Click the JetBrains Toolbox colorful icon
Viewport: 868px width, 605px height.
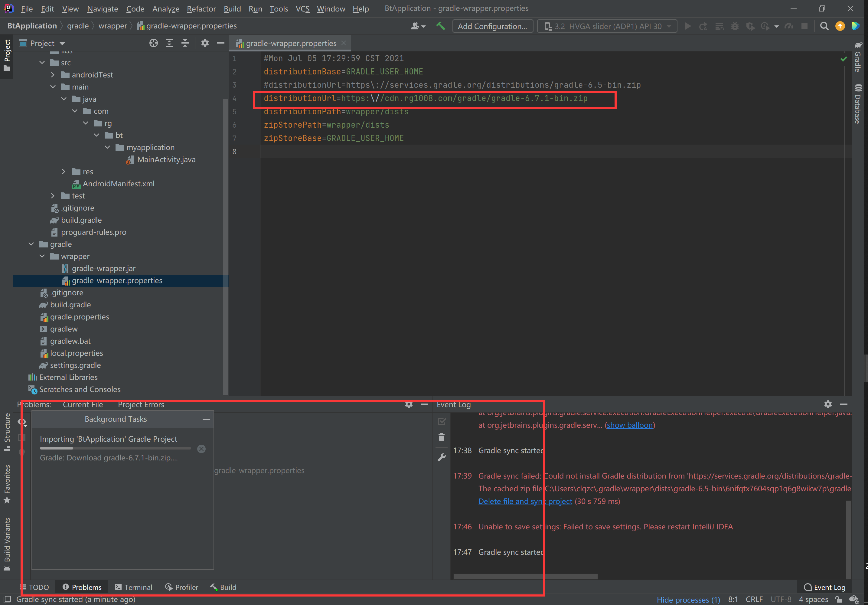click(x=855, y=26)
